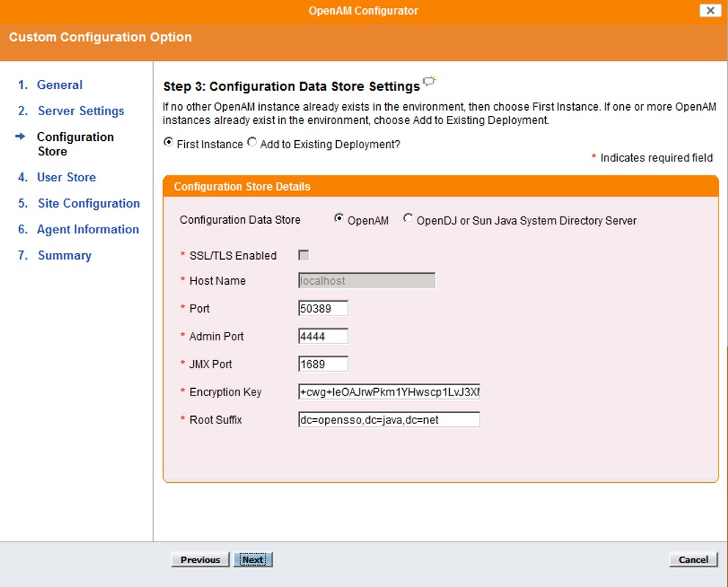Image resolution: width=728 pixels, height=587 pixels.
Task: Edit the Port field
Action: (x=322, y=308)
